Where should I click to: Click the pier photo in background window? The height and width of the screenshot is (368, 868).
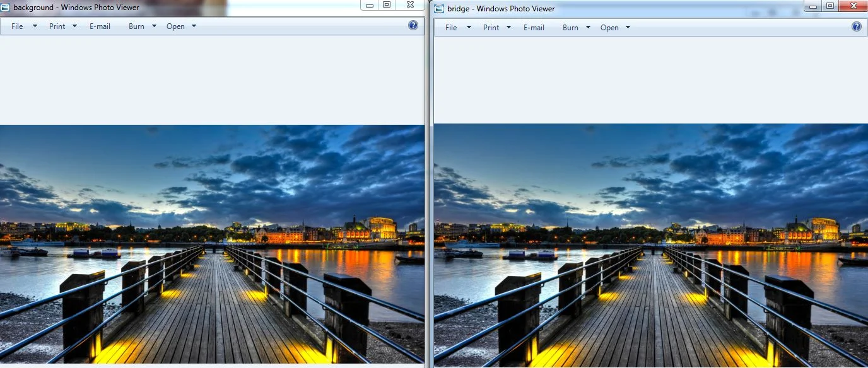click(x=212, y=244)
